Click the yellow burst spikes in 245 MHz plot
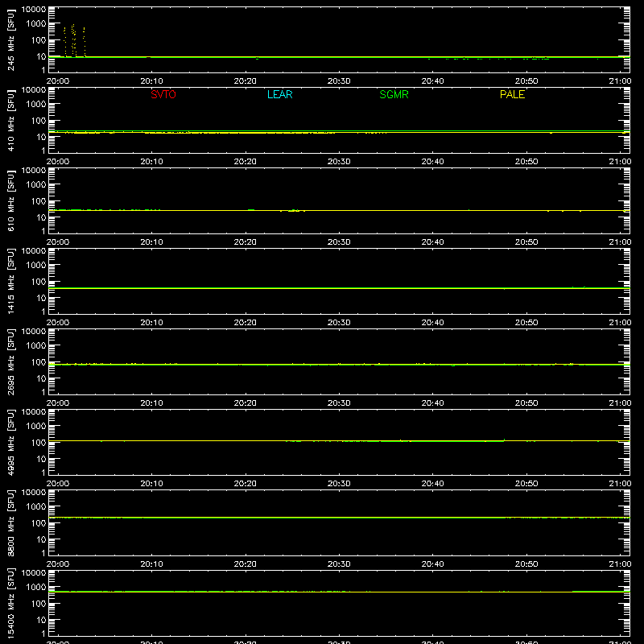644x644 pixels. click(74, 41)
